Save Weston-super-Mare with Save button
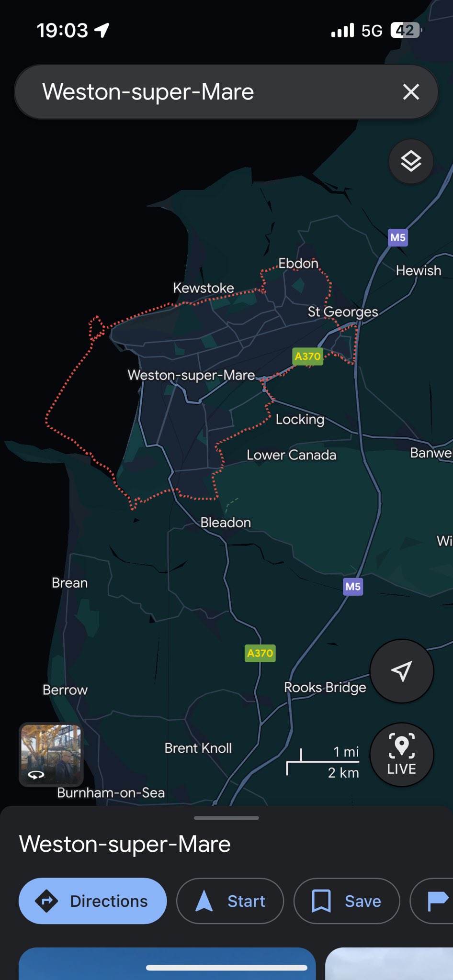 click(347, 901)
